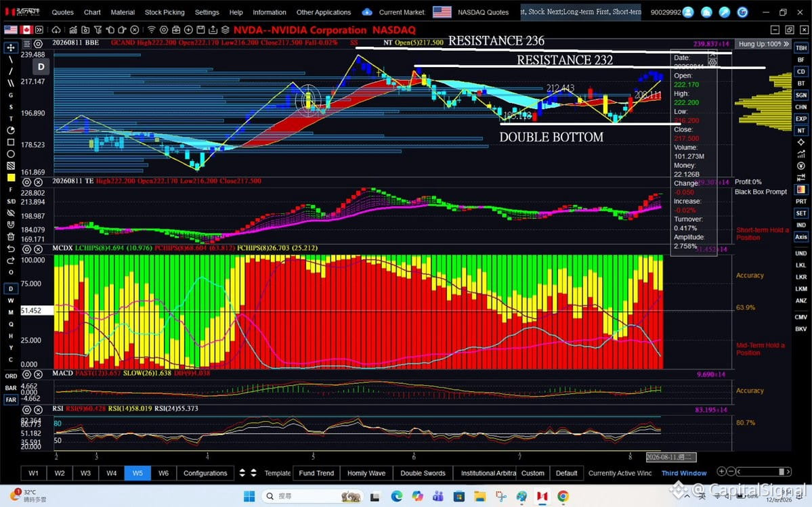Apply the Double Swords template

click(423, 473)
